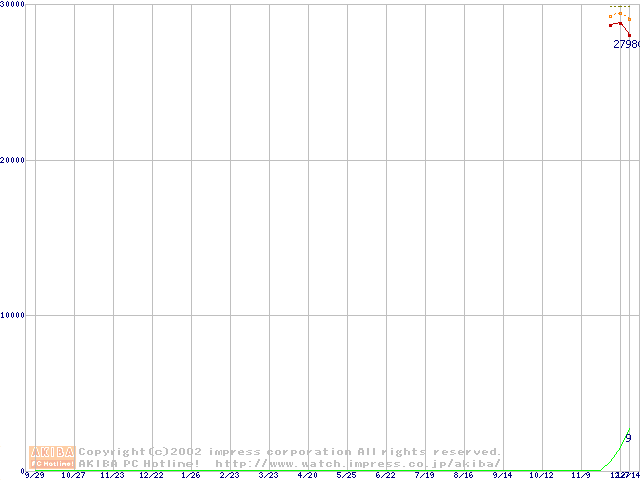Click the 30000 y-axis label
Image resolution: width=640 pixels, height=480 pixels.
13,5
